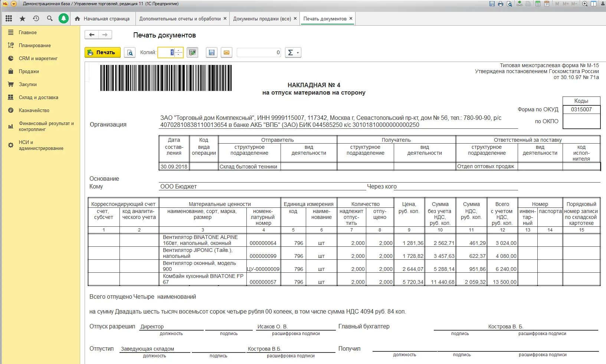The height and width of the screenshot is (364, 606).
Task: Click the gear icon of НСИ и администрирование
Action: (11, 145)
